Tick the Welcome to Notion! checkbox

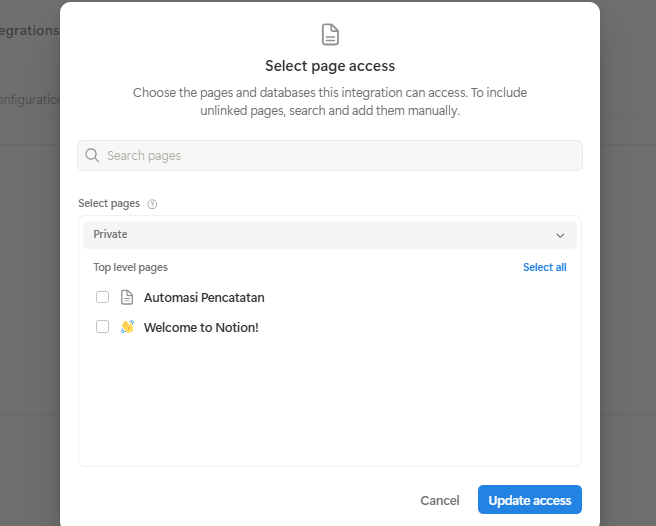[102, 327]
